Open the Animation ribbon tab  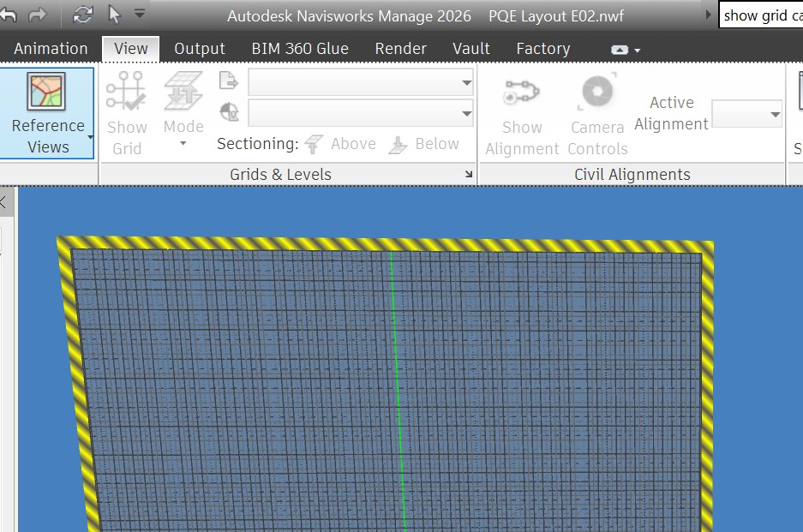pos(51,49)
